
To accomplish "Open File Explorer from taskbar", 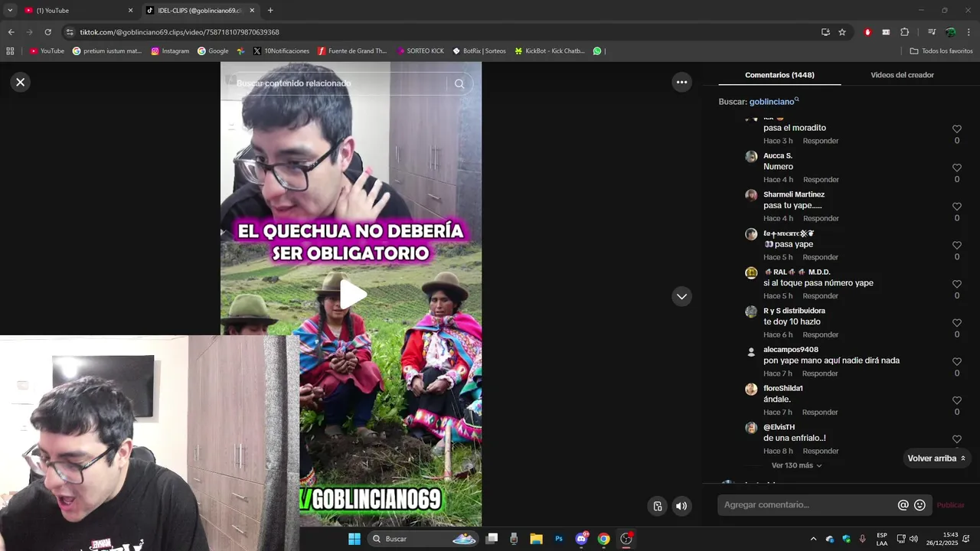I will pyautogui.click(x=536, y=539).
